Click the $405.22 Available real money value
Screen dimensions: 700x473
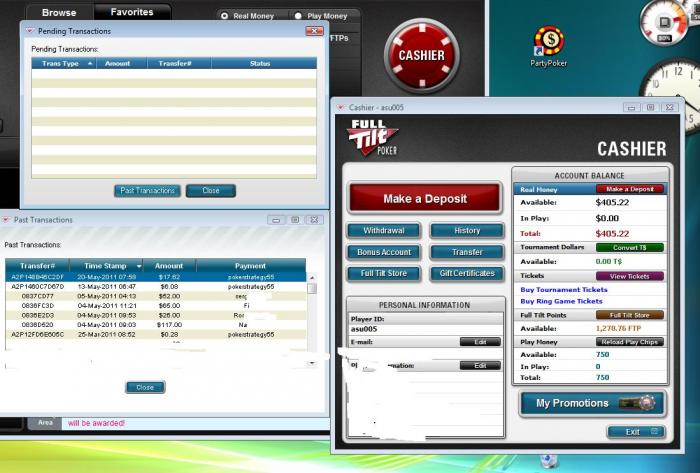click(x=612, y=203)
